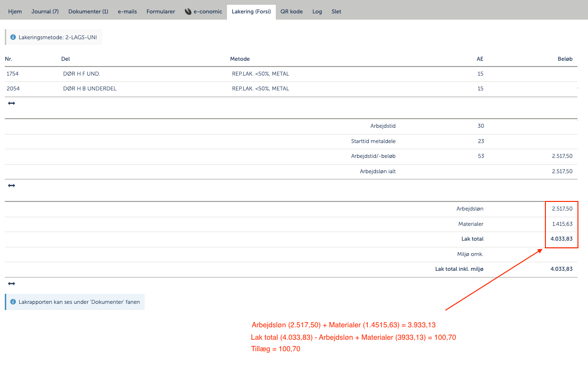Select row 1754 DØR H F UND.
The width and height of the screenshot is (588, 367).
pyautogui.click(x=81, y=74)
